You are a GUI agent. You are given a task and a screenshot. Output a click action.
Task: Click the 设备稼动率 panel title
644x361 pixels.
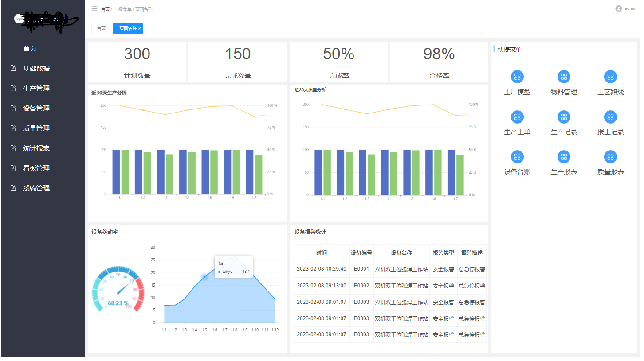tap(105, 232)
